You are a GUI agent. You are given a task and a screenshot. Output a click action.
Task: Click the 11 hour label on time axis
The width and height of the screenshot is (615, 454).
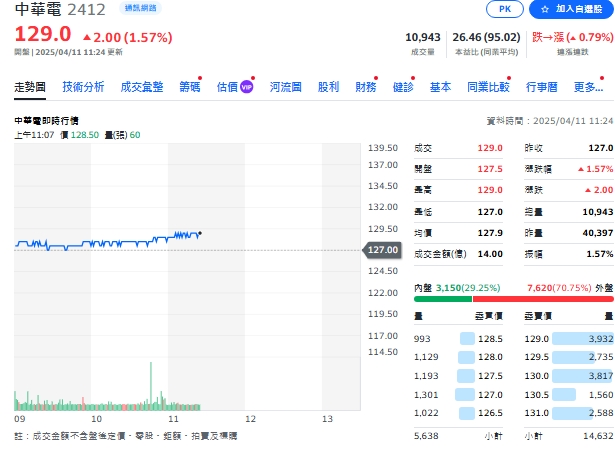(x=173, y=419)
